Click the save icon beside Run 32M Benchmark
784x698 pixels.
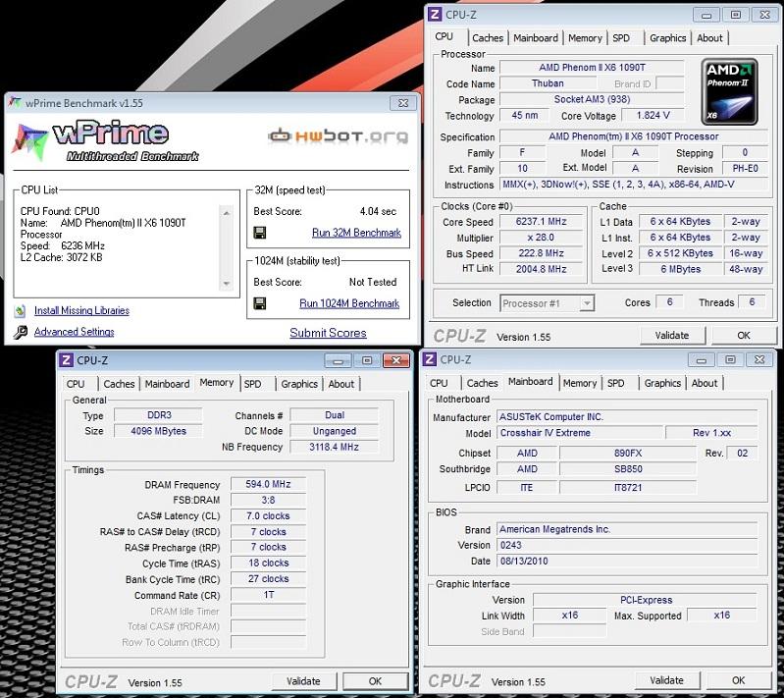click(x=260, y=233)
